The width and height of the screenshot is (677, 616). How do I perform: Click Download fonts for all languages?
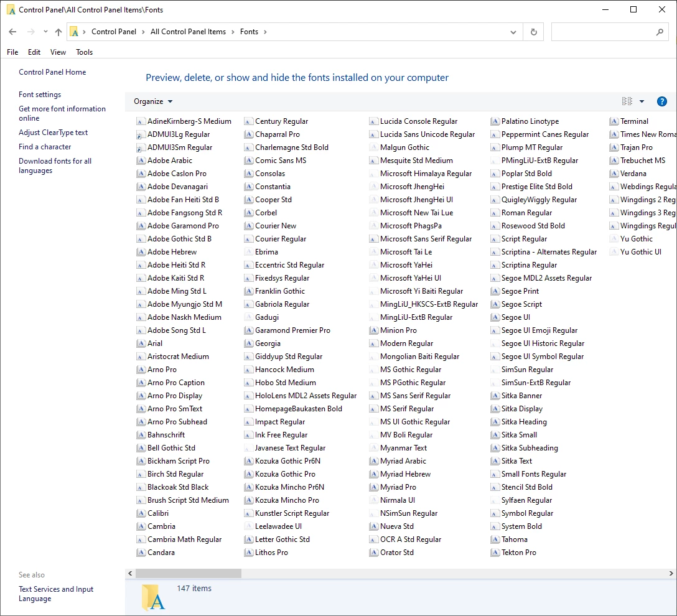(55, 166)
